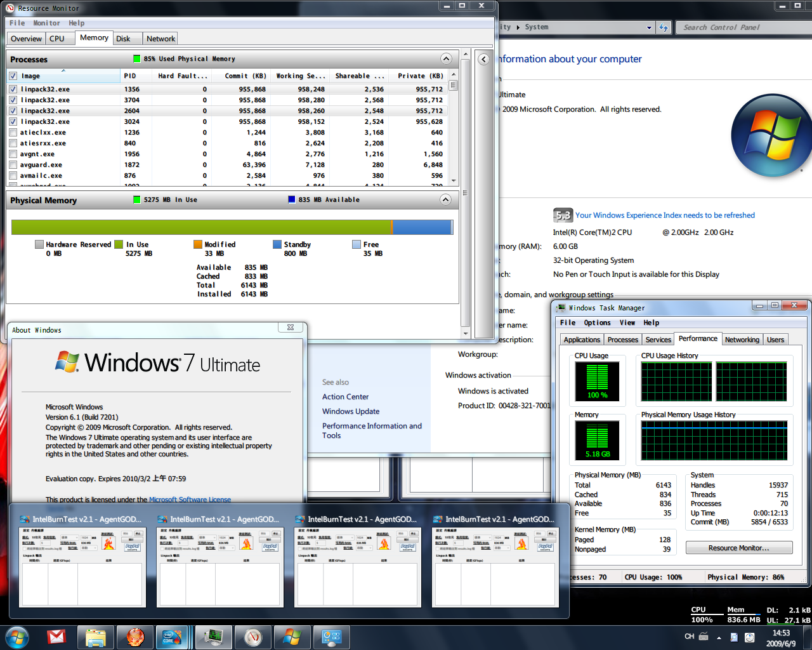Show hidden tray icons arrow
Screen dimensions: 812x650
click(719, 637)
